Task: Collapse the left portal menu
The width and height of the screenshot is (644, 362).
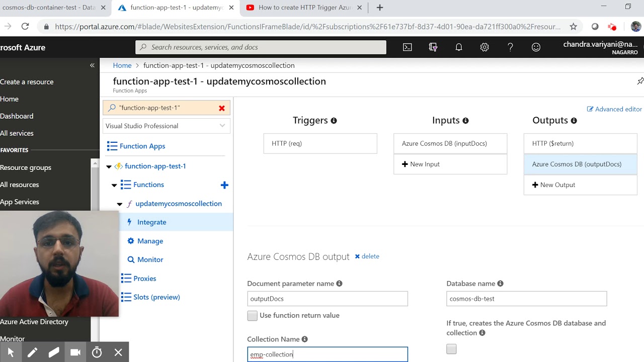Action: pyautogui.click(x=92, y=65)
